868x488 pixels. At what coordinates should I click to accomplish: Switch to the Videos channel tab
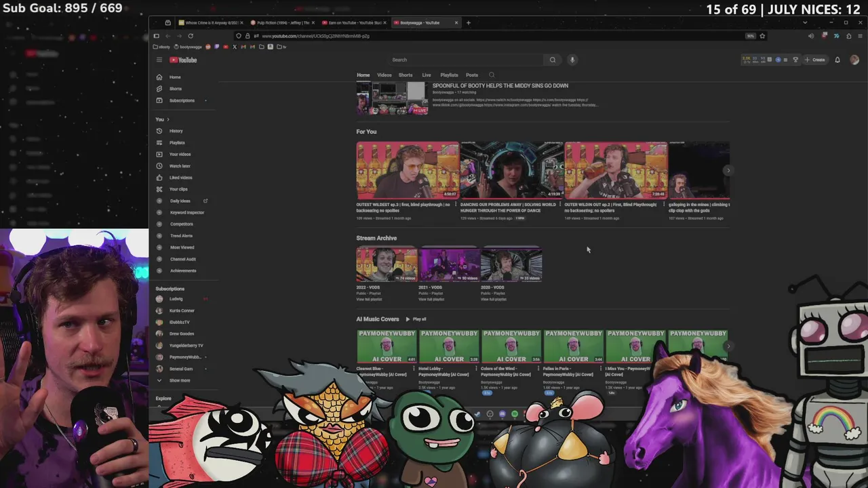[384, 75]
